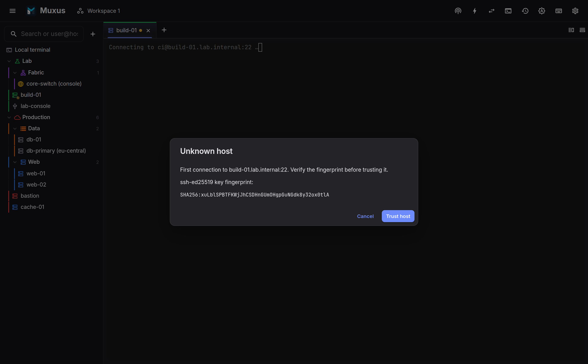Click the Data storage icon
Viewport: 588px width, 364px height.
(23, 129)
